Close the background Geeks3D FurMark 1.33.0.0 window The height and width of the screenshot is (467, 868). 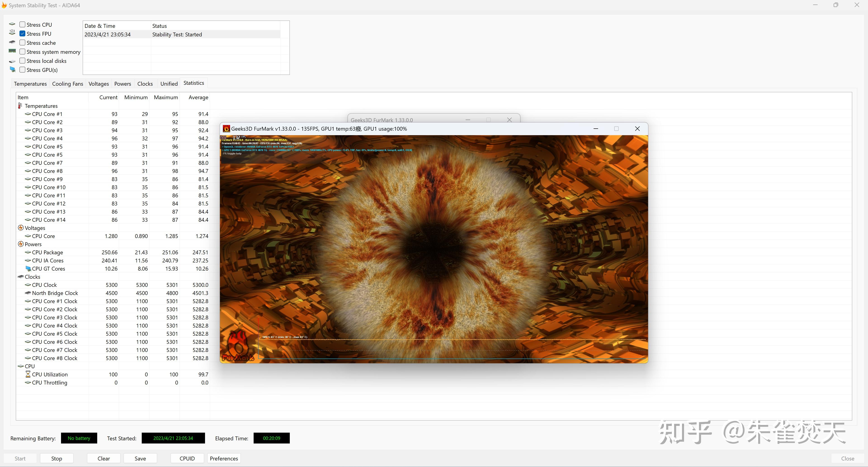click(x=509, y=120)
